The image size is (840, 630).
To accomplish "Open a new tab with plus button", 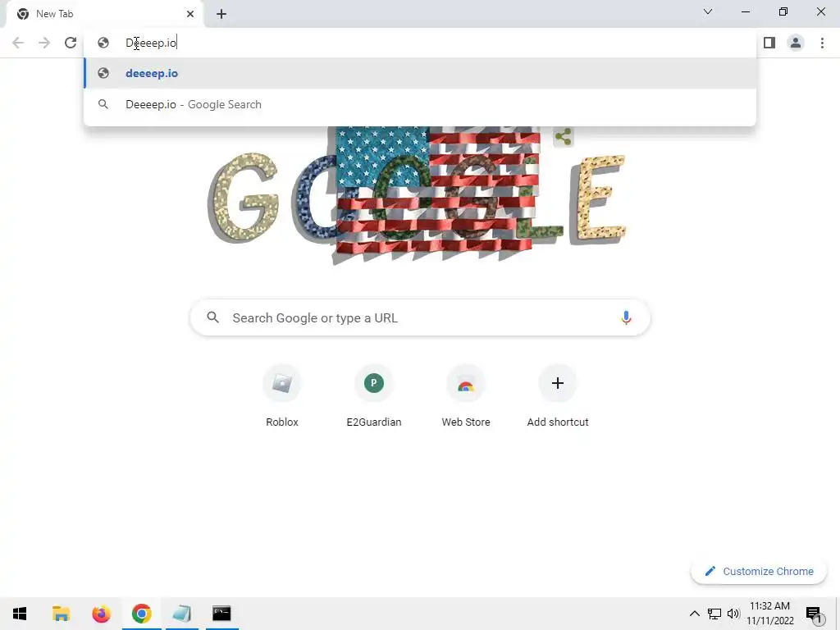I will (221, 14).
